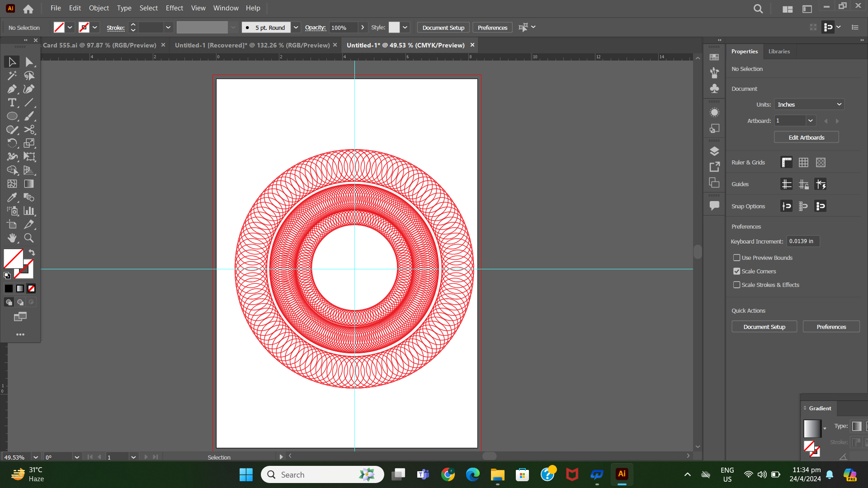Enable Use Preview Bounds checkbox
868x488 pixels.
(x=736, y=258)
